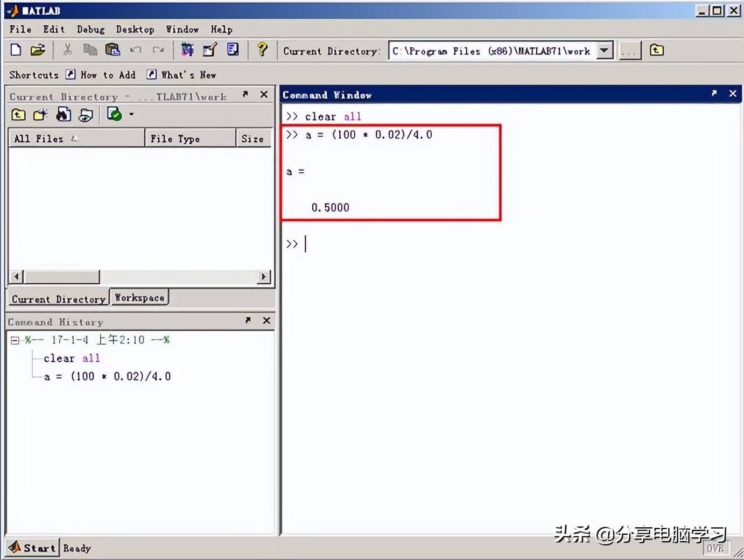
Task: Click the file list scrollbar left arrow
Action: (17, 277)
